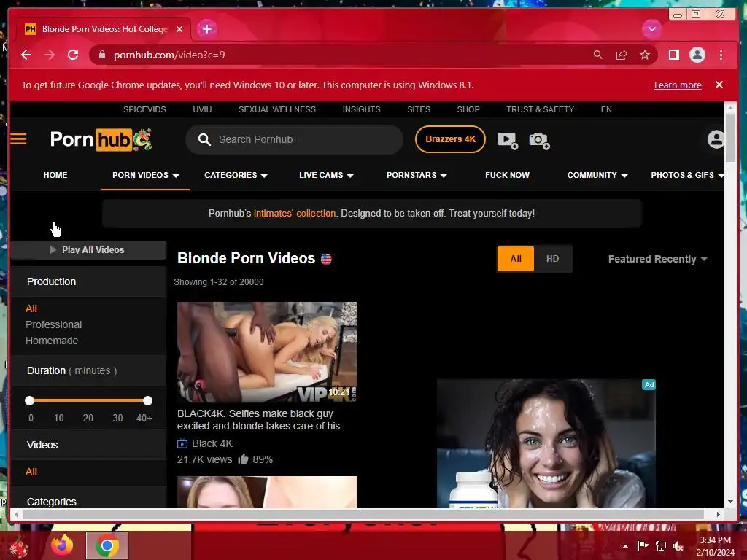Follow the Learn more link in the infobar
This screenshot has height=560, width=747.
coord(678,85)
